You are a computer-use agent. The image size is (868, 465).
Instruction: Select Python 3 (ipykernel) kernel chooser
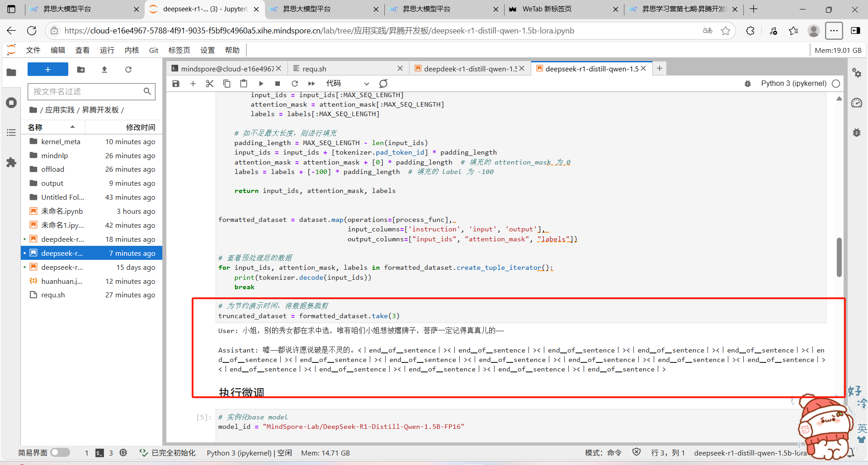[793, 84]
